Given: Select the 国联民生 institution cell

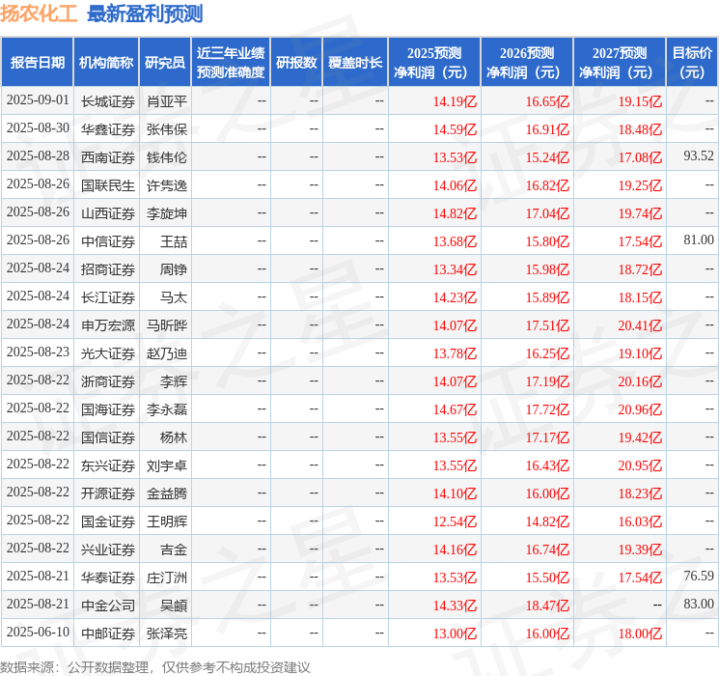Looking at the screenshot, I should pos(108,185).
